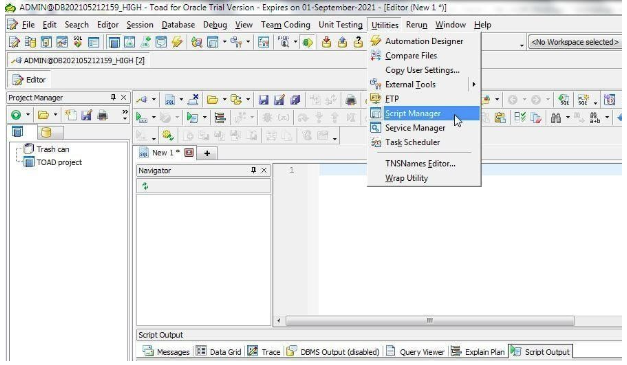
Task: Expand dropdown arrow next to open folder icon
Action: coord(224,100)
